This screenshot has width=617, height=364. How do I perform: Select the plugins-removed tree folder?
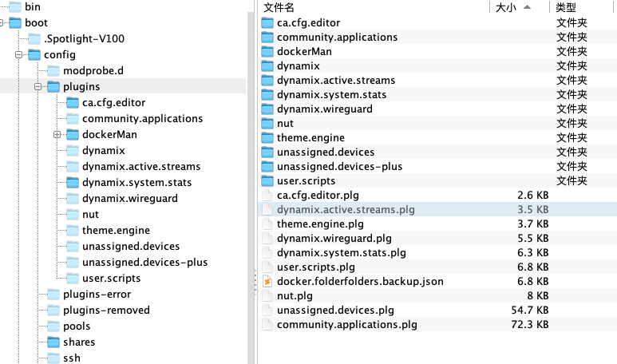[107, 310]
